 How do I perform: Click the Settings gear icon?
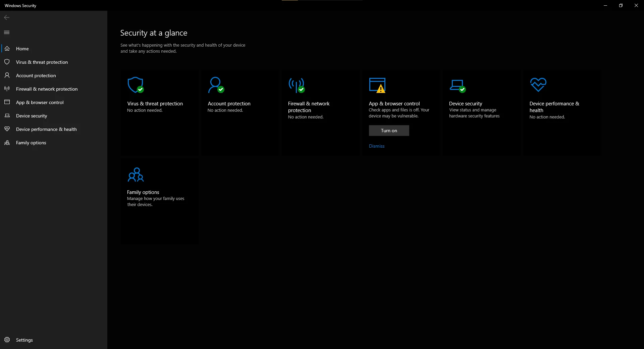coord(7,340)
